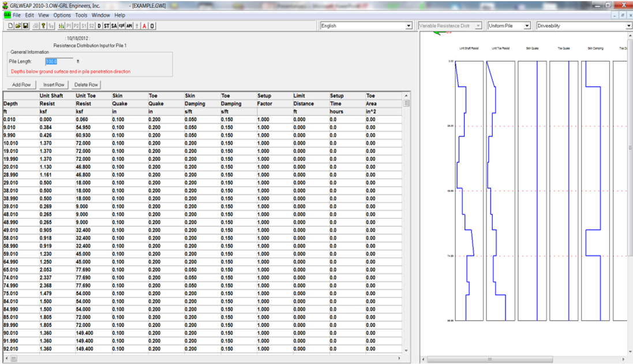Image resolution: width=633 pixels, height=364 pixels.
Task: Click the SA toolbar icon
Action: coord(114,26)
